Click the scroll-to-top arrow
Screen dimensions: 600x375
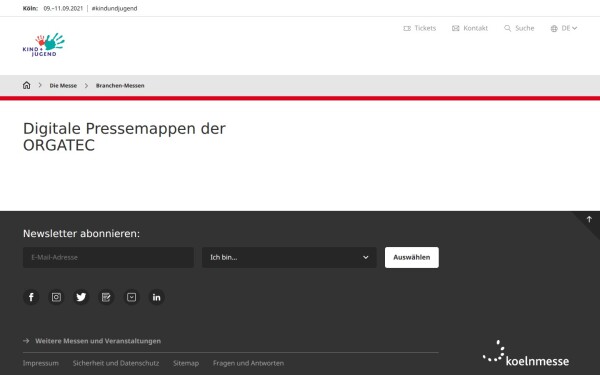pyautogui.click(x=589, y=219)
